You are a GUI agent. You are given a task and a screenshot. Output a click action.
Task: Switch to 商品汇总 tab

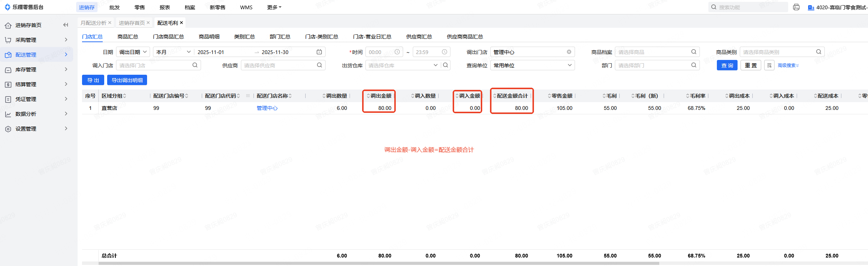coord(128,37)
